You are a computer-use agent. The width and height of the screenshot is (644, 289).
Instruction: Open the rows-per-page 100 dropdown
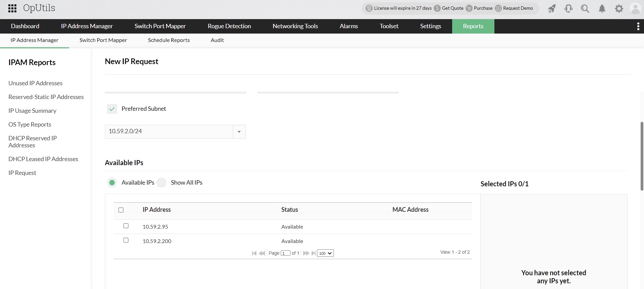pos(325,253)
